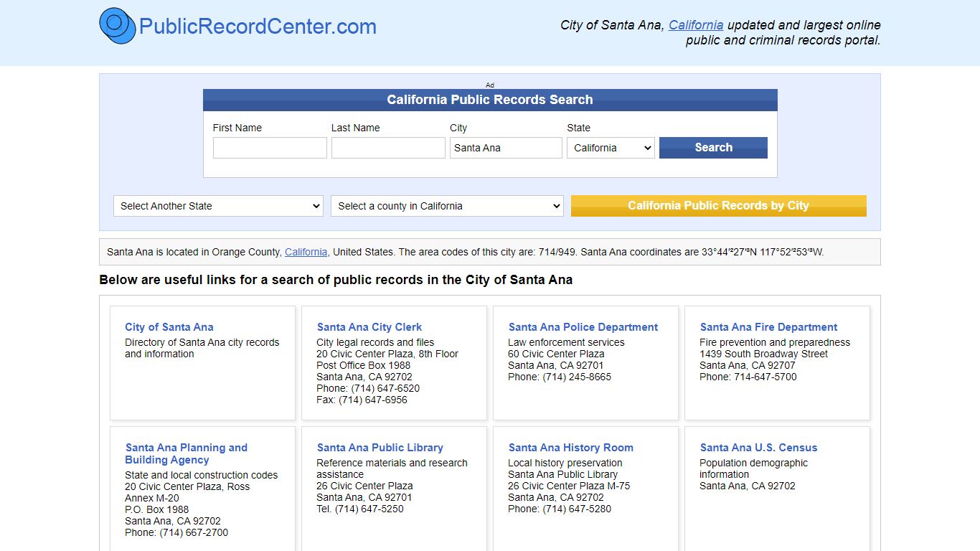Click California Public Records by City button
The height and width of the screenshot is (551, 980).
coord(718,206)
